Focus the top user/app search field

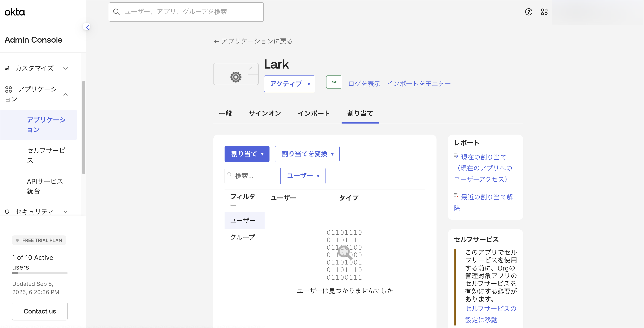coord(186,12)
